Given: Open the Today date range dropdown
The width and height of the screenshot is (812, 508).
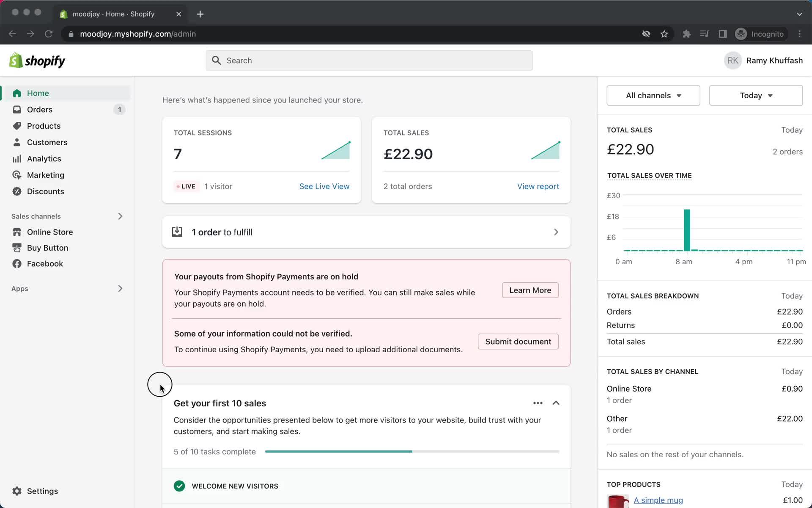Looking at the screenshot, I should (756, 95).
